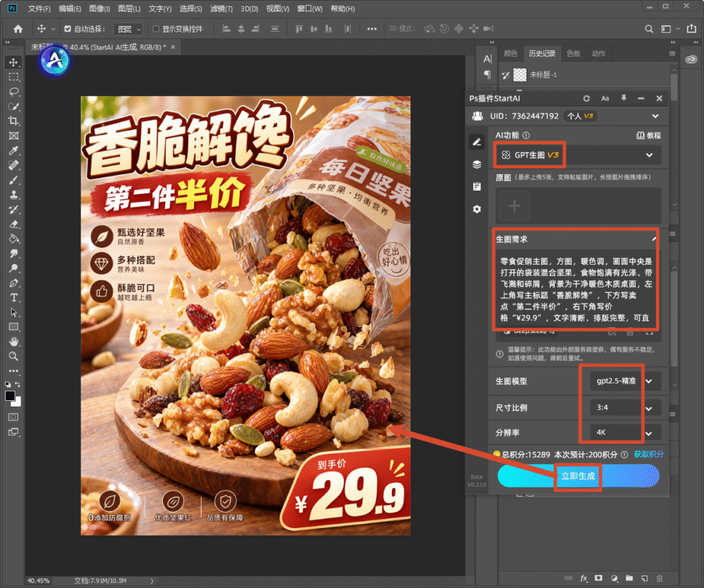Viewport: 704px width, 588px height.
Task: Select the Brush tool
Action: click(14, 180)
